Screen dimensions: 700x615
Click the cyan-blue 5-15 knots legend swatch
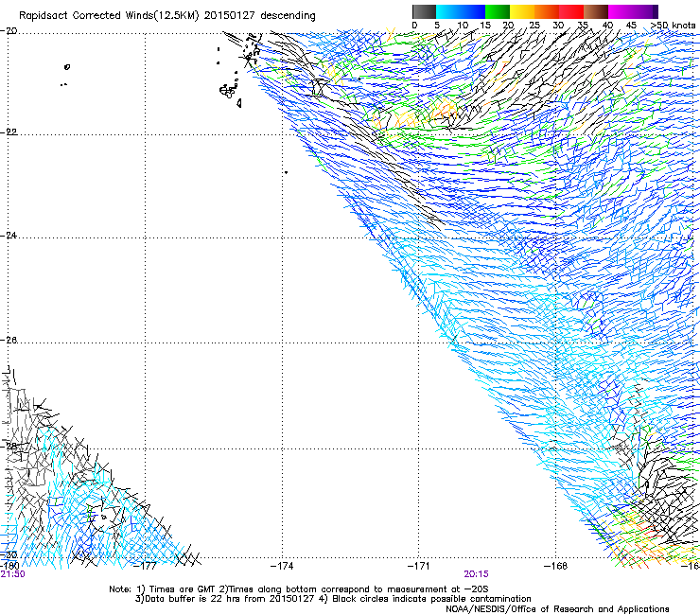click(x=461, y=11)
